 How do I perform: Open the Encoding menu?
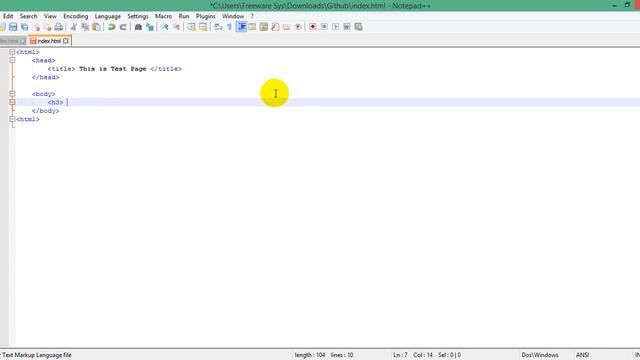[76, 16]
